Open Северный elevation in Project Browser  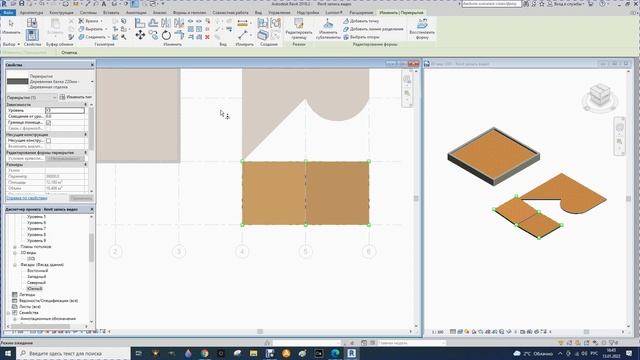(36, 282)
